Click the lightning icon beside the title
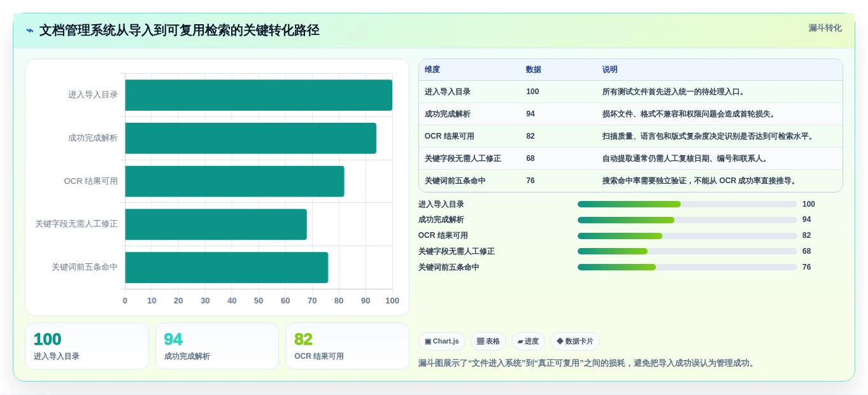 coord(30,31)
